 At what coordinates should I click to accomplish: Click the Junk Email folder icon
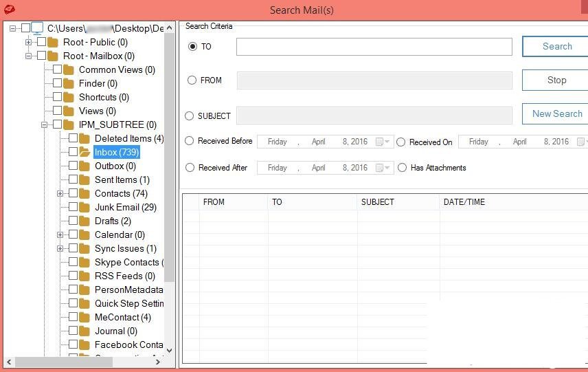[84, 207]
